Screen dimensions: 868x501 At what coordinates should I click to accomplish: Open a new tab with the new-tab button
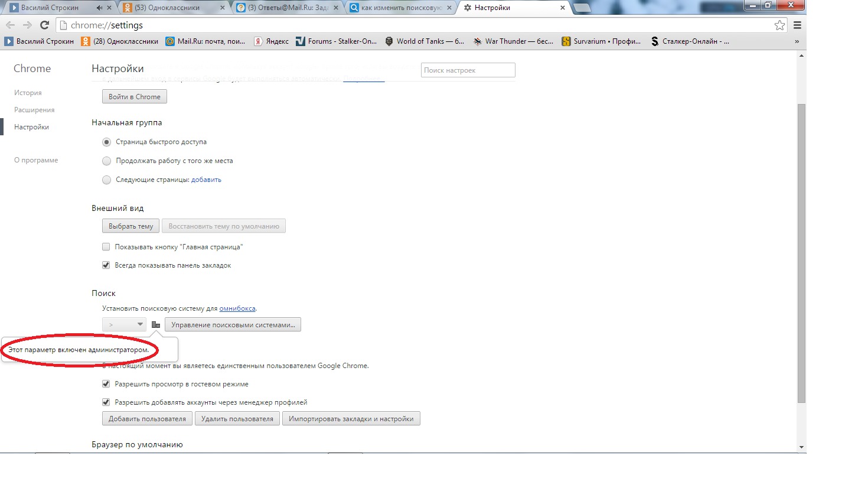click(x=582, y=8)
